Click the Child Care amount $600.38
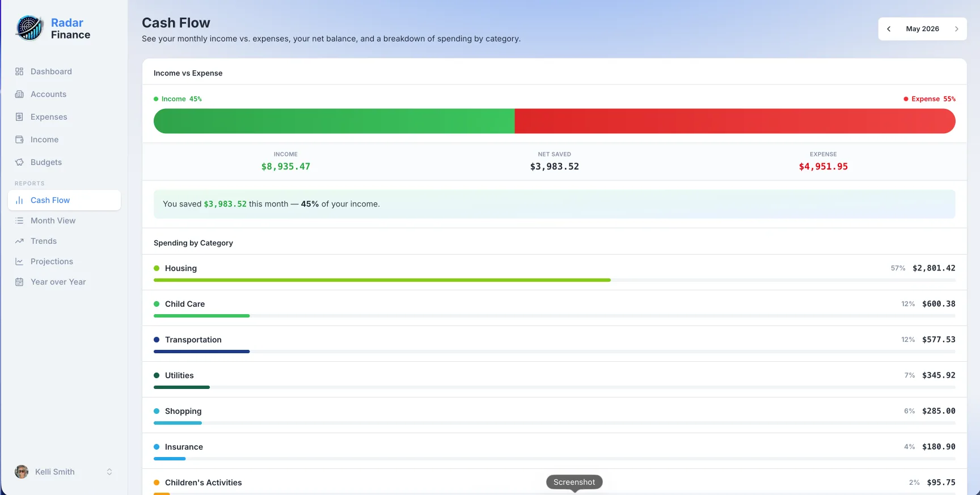Image resolution: width=980 pixels, height=495 pixels. coord(939,304)
